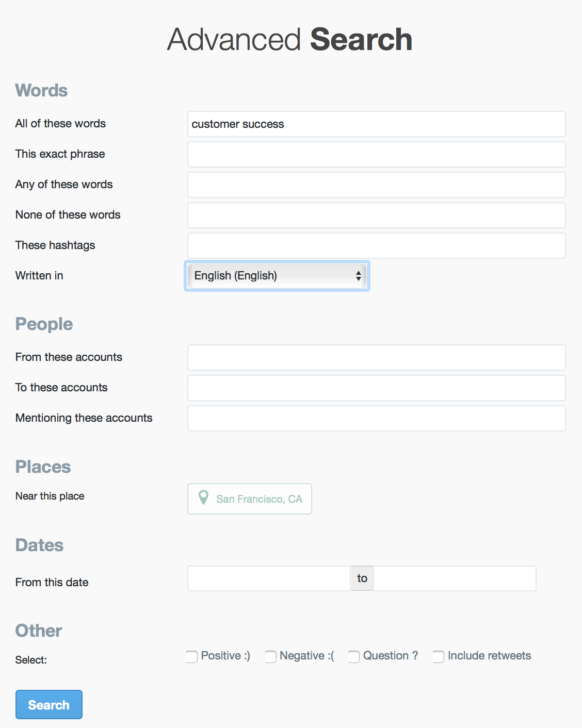Click the Mentioning these accounts field

(x=377, y=418)
